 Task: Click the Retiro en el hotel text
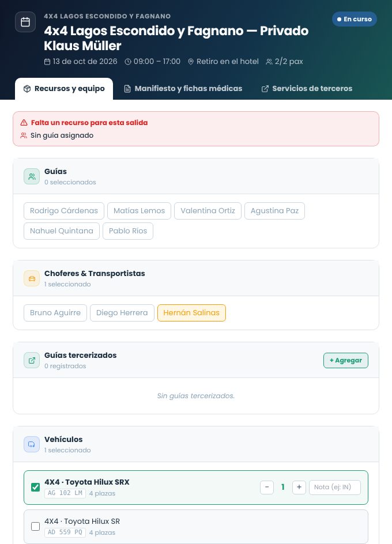click(228, 62)
